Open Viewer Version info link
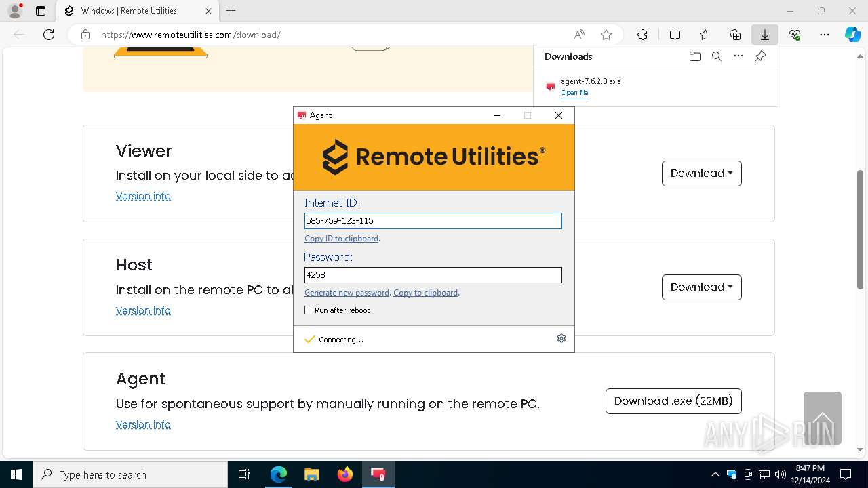The width and height of the screenshot is (868, 488). 143,196
